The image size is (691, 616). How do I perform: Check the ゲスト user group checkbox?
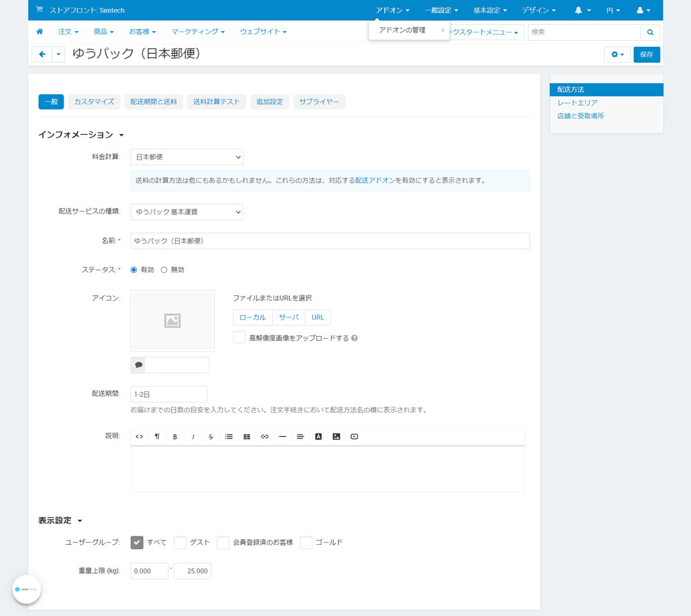(180, 542)
